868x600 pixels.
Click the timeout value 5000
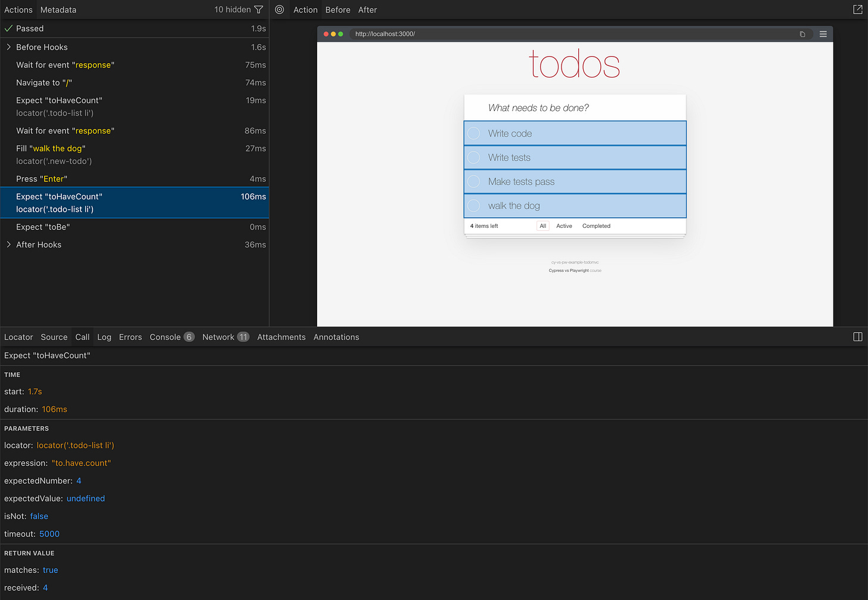49,534
